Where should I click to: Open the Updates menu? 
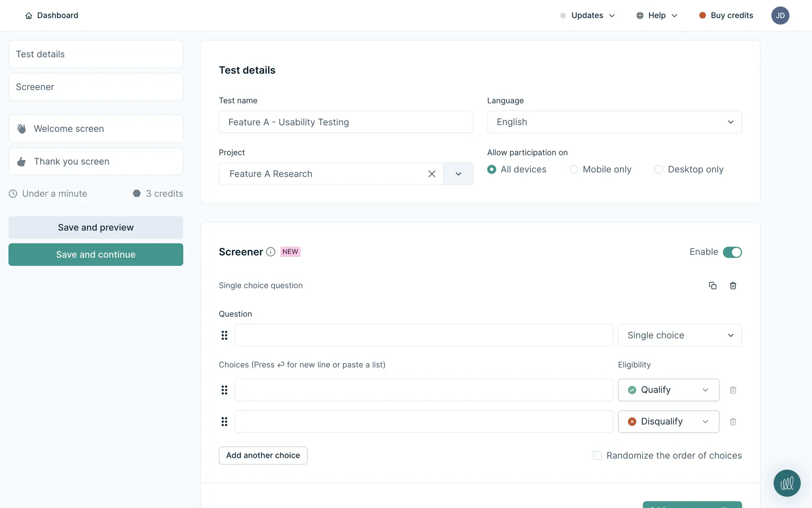point(587,16)
